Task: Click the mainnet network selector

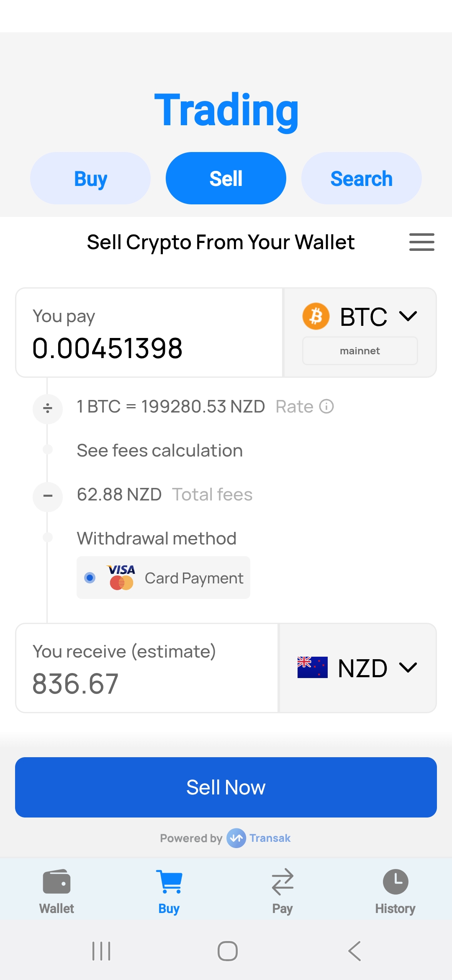Action: 360,351
